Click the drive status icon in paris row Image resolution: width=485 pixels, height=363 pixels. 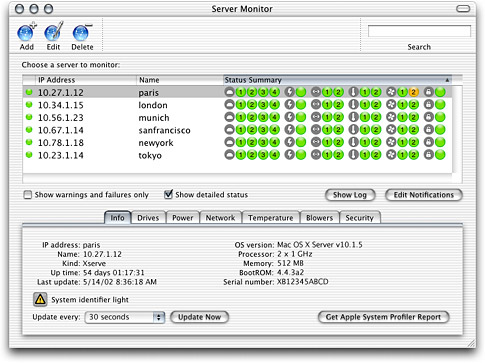(229, 92)
